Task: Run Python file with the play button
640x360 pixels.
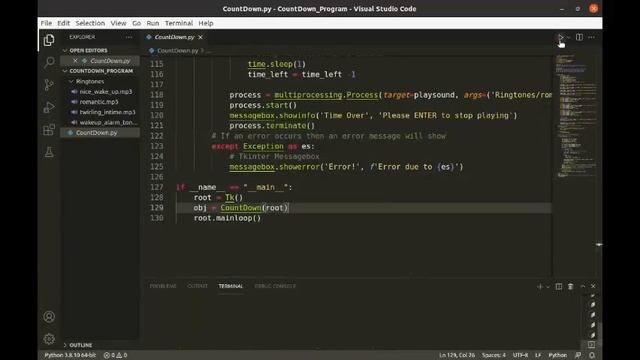Action: (x=561, y=37)
